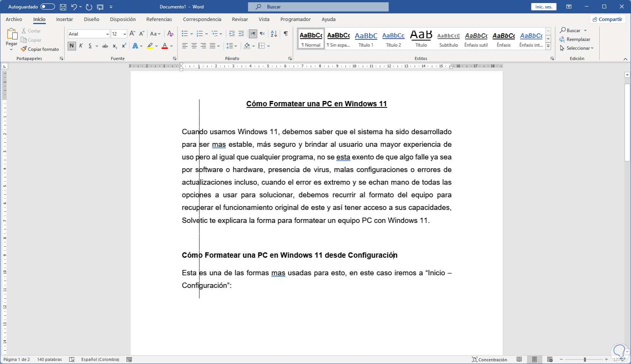
Task: Switch to Web Layout view in status bar
Action: pyautogui.click(x=550, y=359)
